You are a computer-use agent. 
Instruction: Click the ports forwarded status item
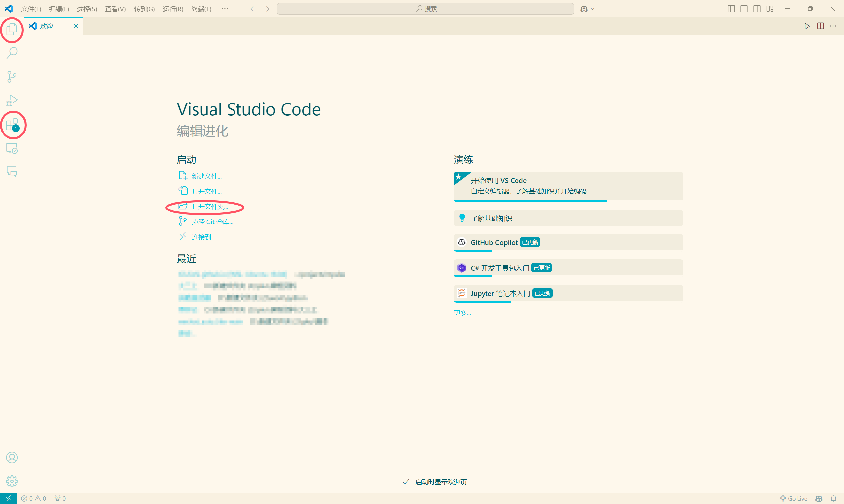point(60,498)
